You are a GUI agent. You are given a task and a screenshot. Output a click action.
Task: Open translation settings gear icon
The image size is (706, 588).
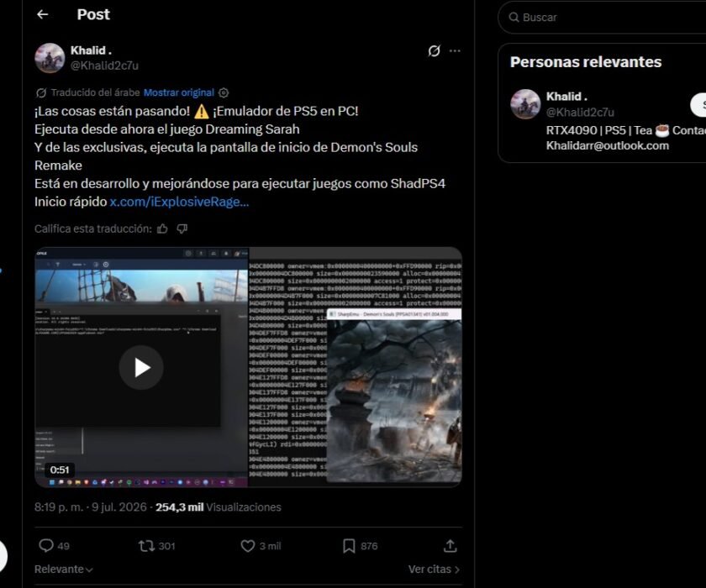point(224,92)
